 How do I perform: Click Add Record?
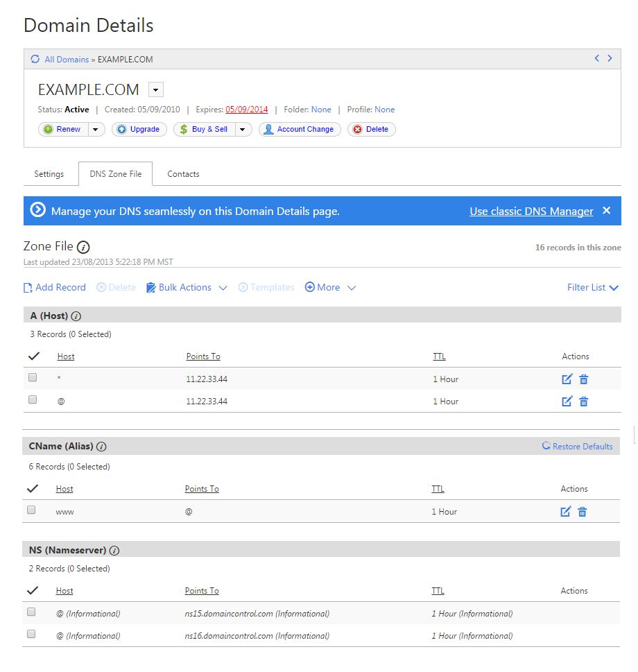54,288
